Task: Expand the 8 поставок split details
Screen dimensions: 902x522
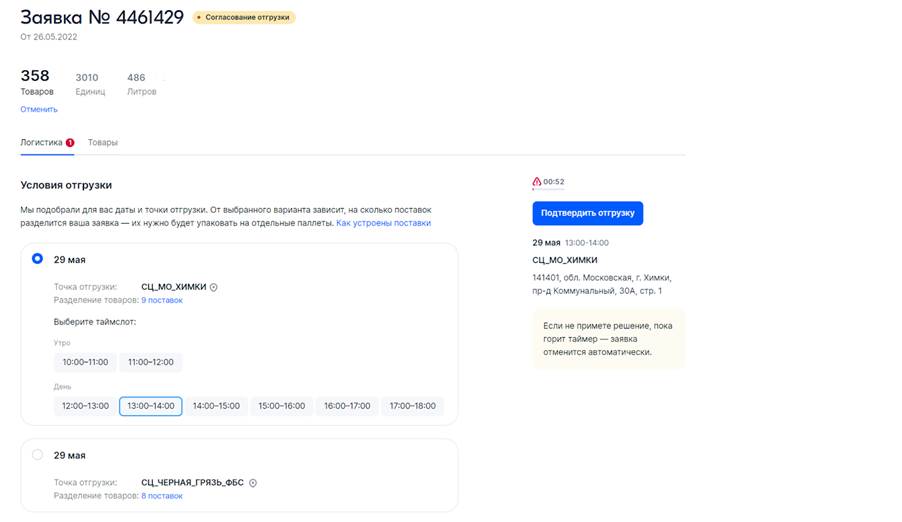Action: [x=162, y=496]
